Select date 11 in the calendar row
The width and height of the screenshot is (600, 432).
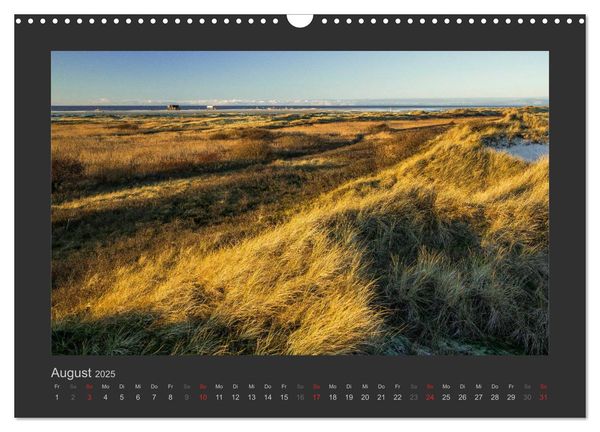219,397
